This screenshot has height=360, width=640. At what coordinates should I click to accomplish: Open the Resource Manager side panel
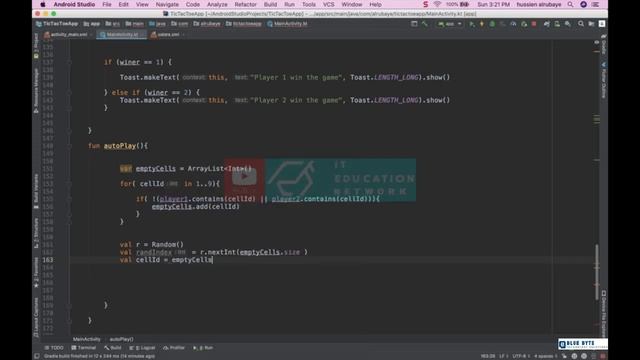coord(36,90)
